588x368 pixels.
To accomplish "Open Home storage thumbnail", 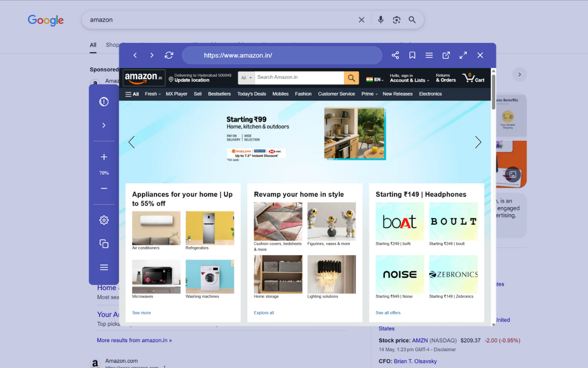I will (278, 274).
